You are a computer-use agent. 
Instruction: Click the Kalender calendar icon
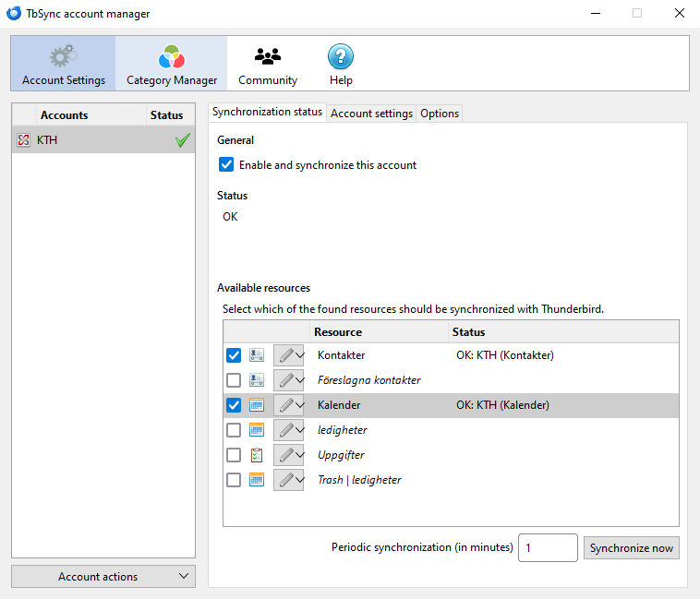(257, 405)
